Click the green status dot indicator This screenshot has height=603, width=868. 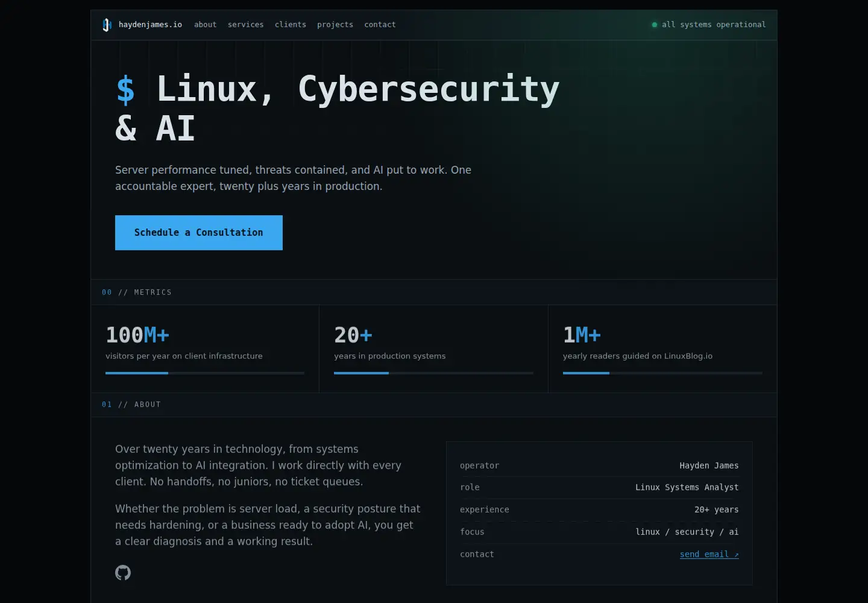(655, 25)
